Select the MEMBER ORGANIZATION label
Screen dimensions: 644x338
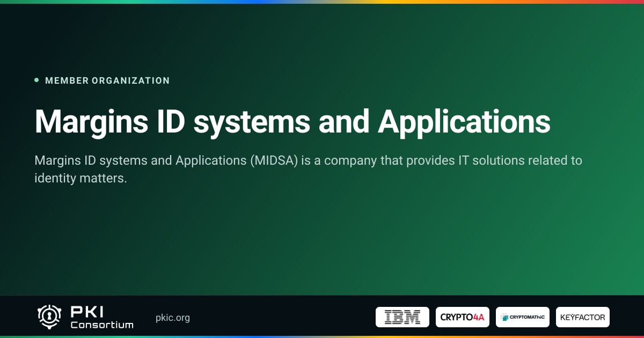tap(107, 80)
